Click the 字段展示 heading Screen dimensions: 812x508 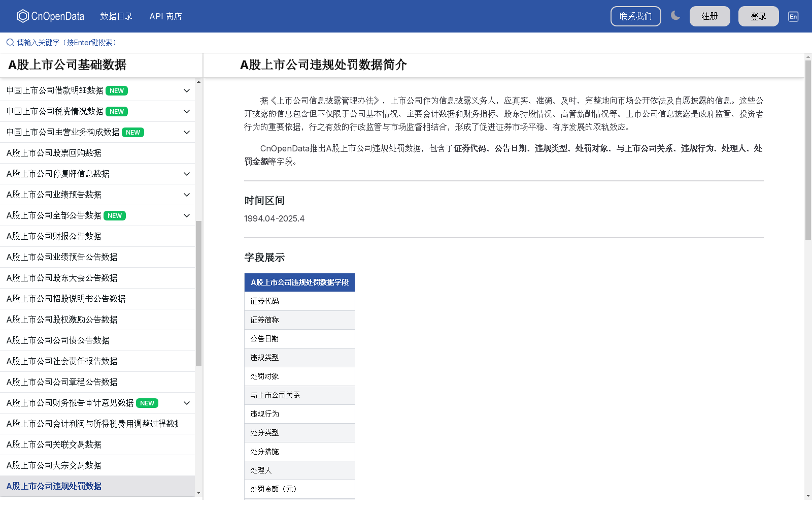point(264,258)
